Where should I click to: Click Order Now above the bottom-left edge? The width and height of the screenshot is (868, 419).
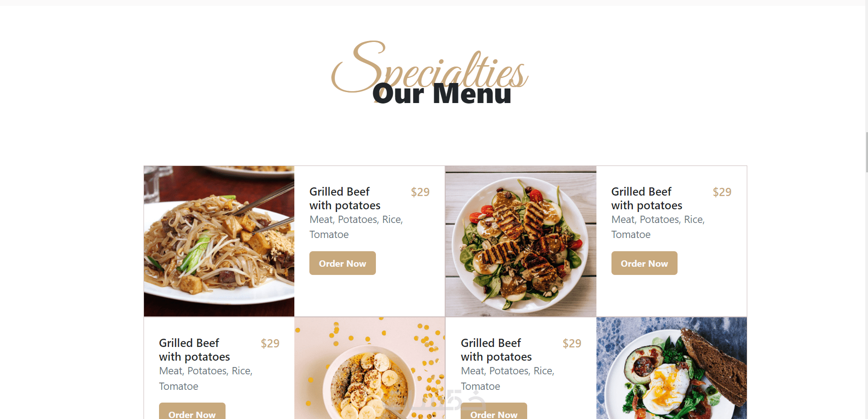[192, 411]
